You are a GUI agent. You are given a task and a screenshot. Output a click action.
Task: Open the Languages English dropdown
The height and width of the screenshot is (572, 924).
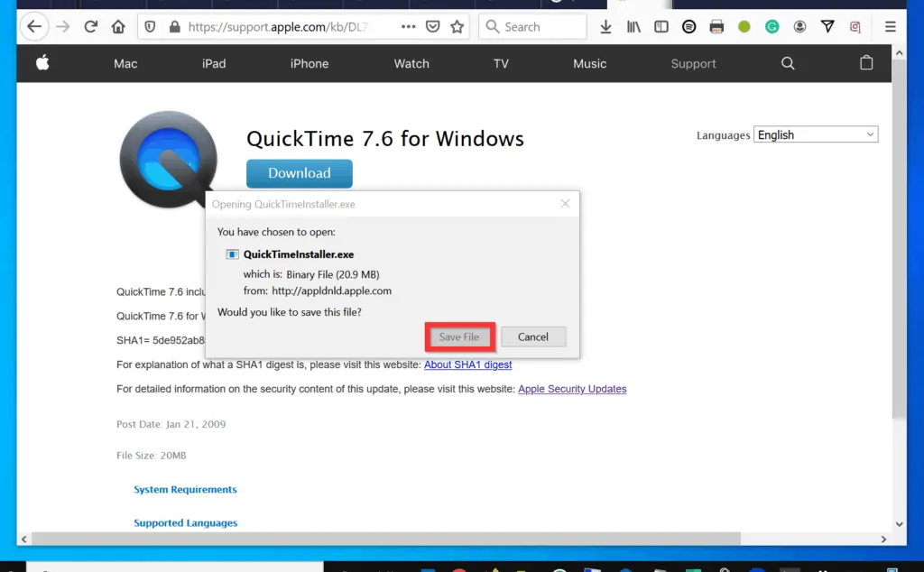click(816, 135)
